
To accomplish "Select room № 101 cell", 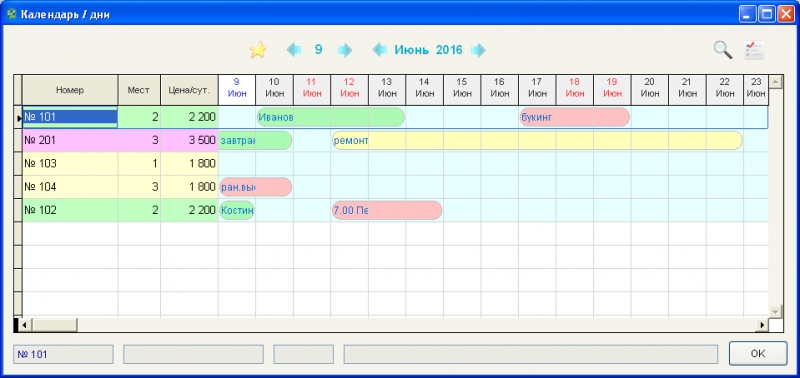I will pos(70,117).
